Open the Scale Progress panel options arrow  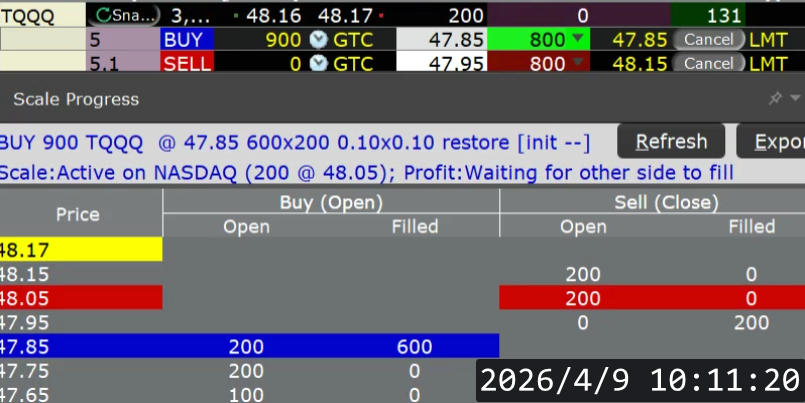[x=795, y=99]
